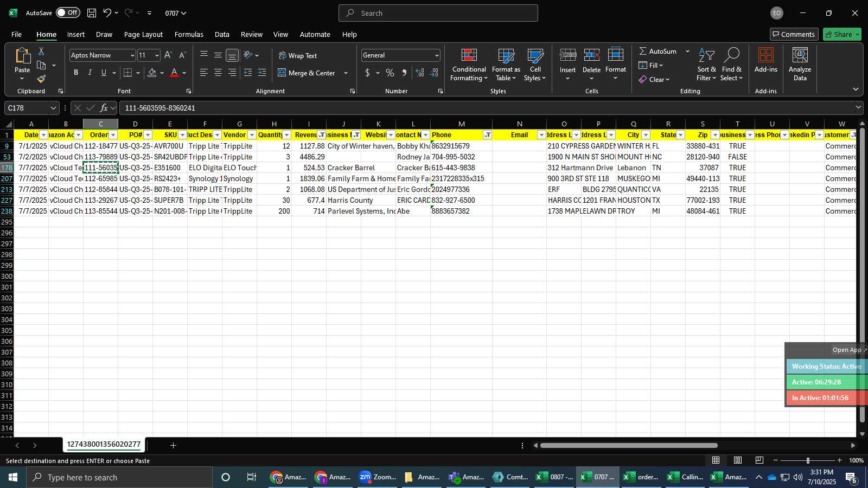Click the Search box in title bar
Screen dimensions: 868x488
click(438, 13)
